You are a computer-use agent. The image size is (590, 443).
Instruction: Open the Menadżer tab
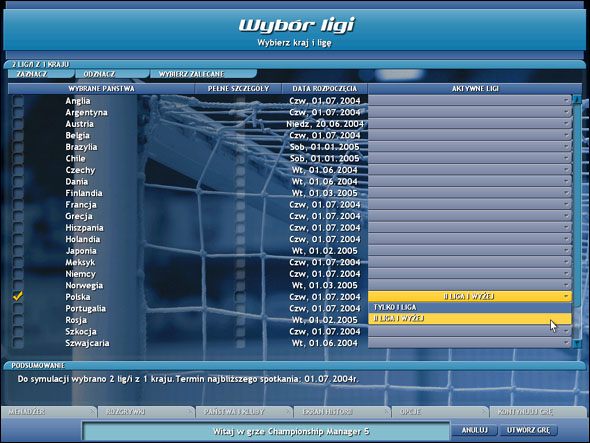pos(49,412)
